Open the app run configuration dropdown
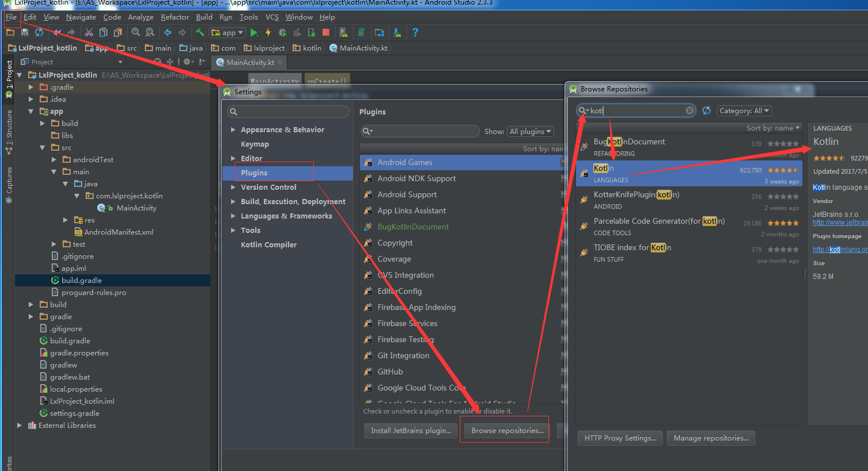Viewport: 868px width, 471px height. pyautogui.click(x=228, y=32)
